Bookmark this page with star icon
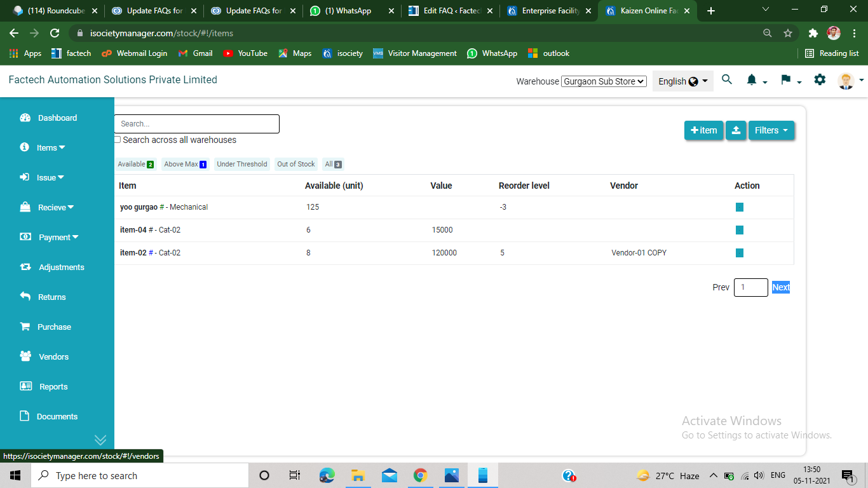The height and width of the screenshot is (488, 868). tap(788, 33)
